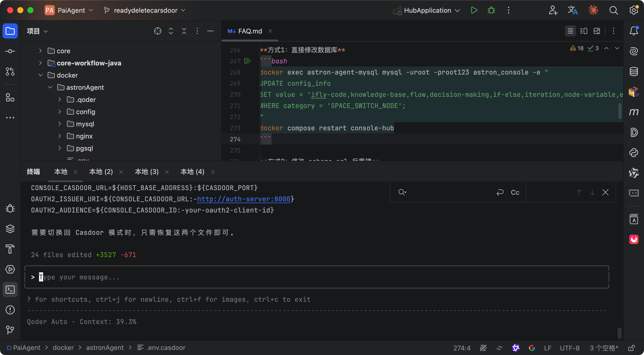644x355 pixels.
Task: Expand the core-workflow-java folder
Action: [40, 63]
